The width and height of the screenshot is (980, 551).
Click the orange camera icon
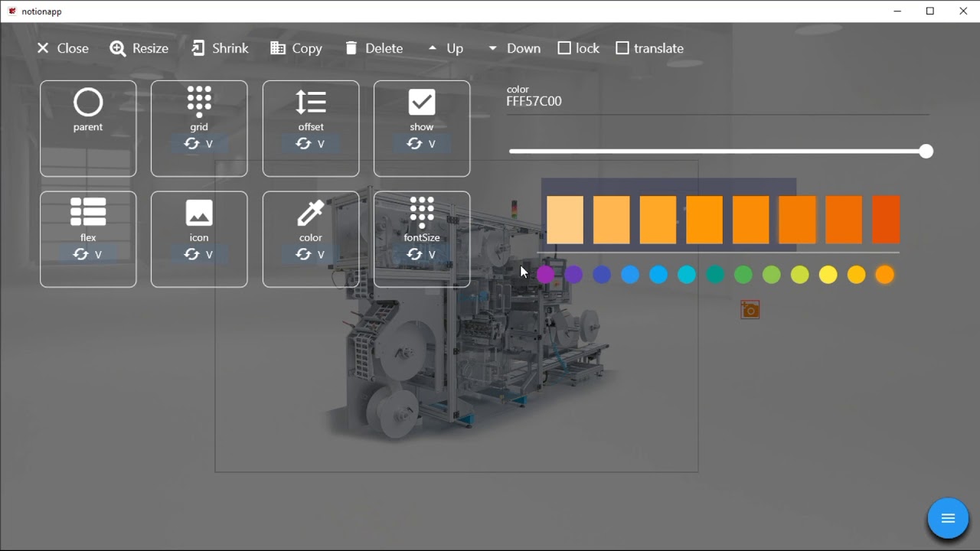pos(750,310)
